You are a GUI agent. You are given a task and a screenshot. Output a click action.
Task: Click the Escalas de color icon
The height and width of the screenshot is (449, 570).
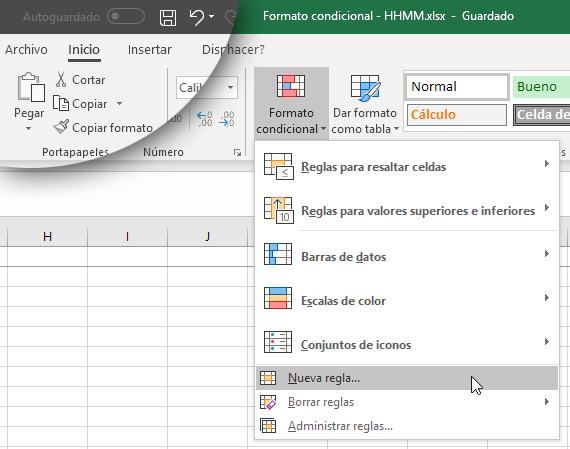[278, 298]
